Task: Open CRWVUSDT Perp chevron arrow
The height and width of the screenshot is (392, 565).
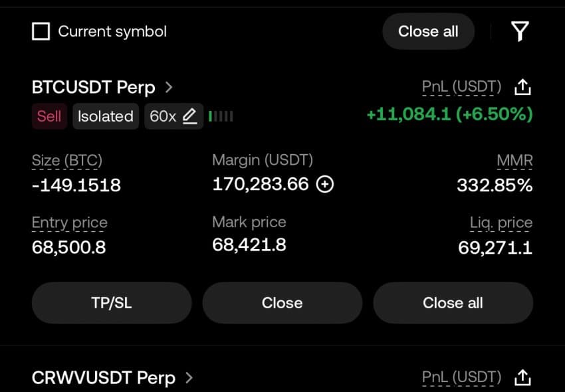Action: [x=189, y=377]
